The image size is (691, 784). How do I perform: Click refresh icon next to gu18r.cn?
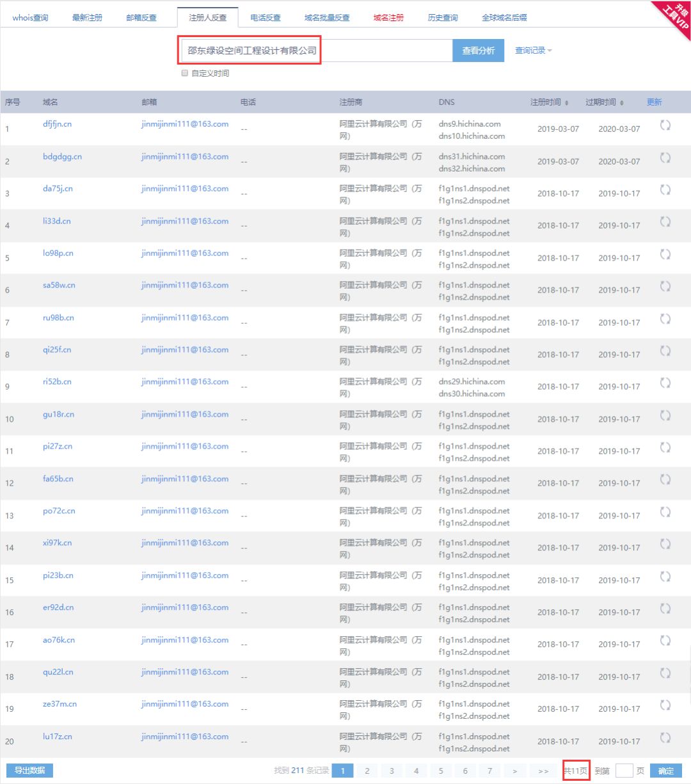665,415
